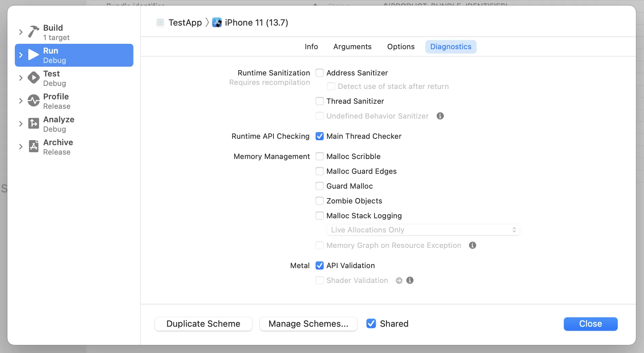Click the Shader Validation arrow icon
The height and width of the screenshot is (353, 644).
399,281
